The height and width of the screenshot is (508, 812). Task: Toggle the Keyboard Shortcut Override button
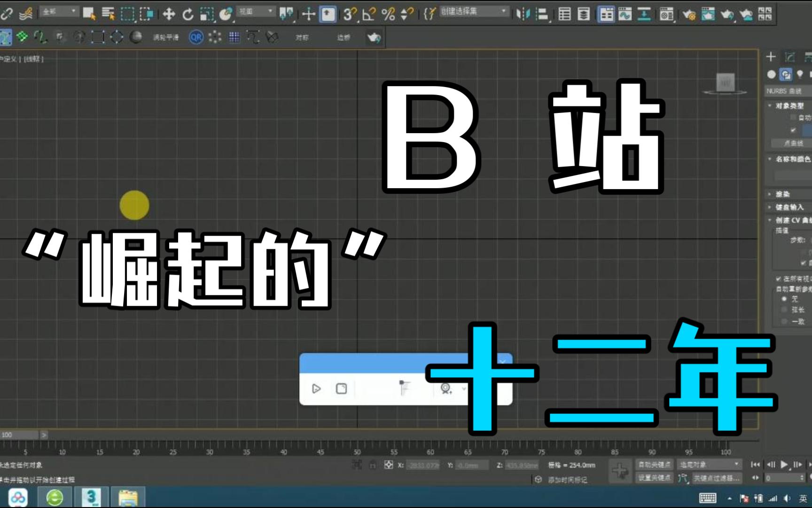pos(328,14)
